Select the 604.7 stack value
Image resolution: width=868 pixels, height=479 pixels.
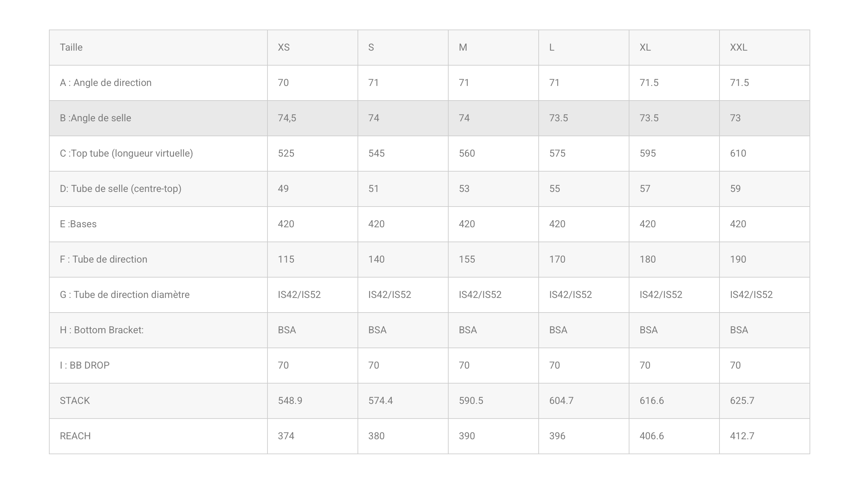pos(561,401)
